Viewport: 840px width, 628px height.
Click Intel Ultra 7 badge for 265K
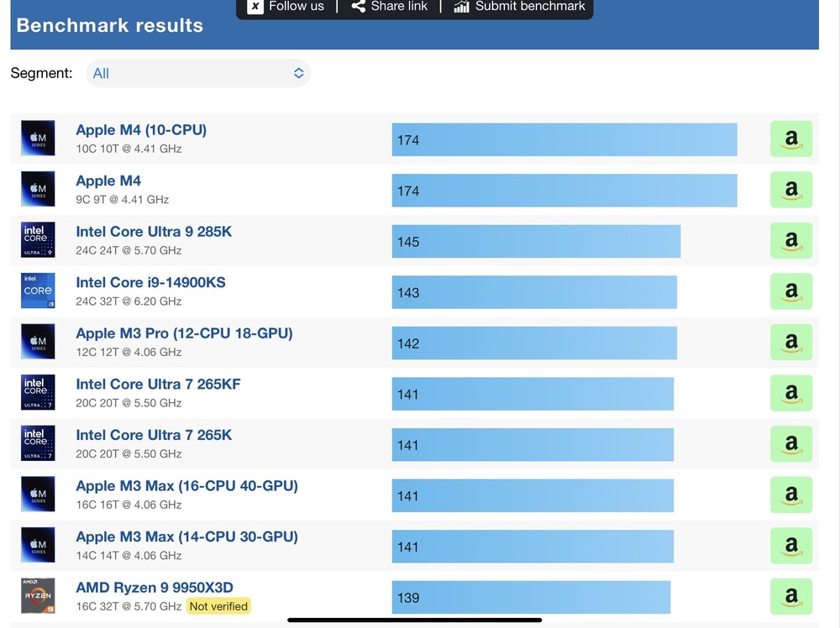(x=38, y=443)
